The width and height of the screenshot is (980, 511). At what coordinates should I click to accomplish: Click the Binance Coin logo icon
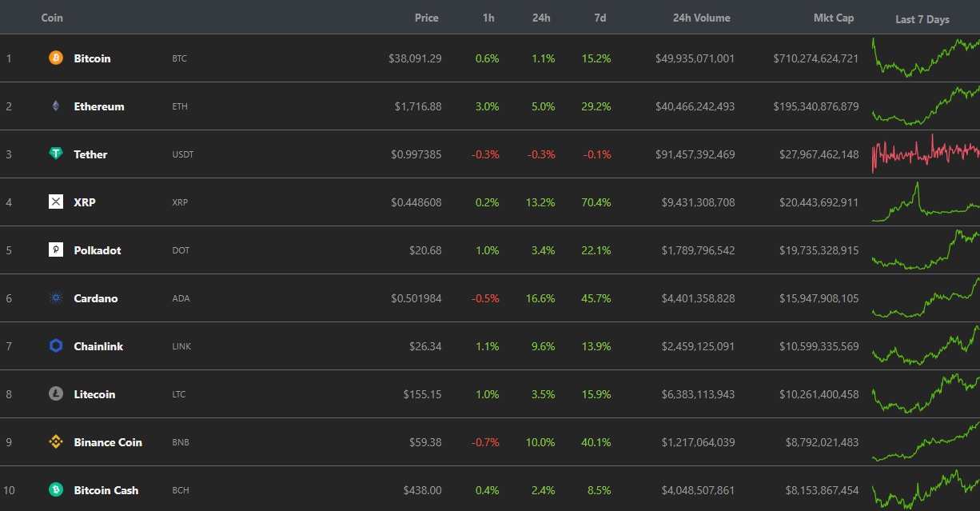(56, 442)
